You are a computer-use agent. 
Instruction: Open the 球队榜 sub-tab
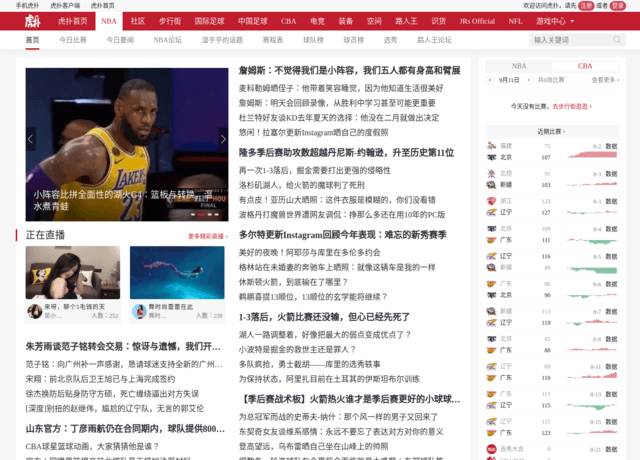click(x=313, y=40)
